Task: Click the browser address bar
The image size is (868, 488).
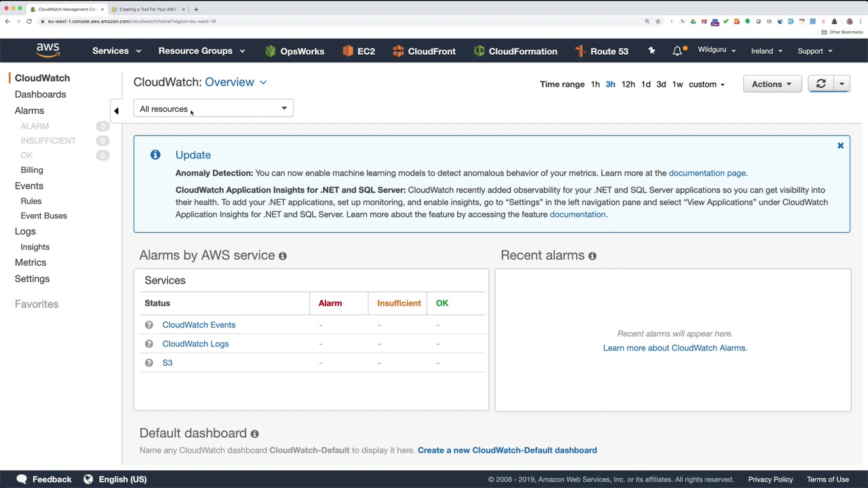Action: pos(339,21)
